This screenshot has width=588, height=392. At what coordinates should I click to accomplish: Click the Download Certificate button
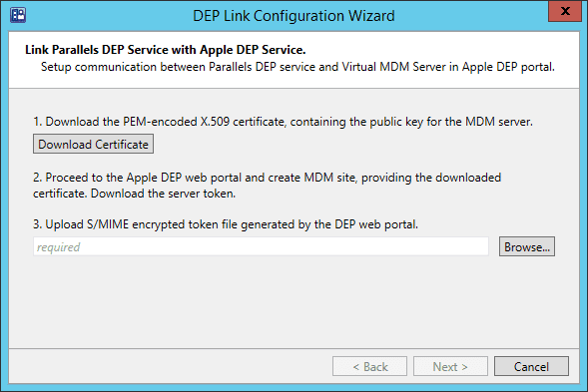coord(93,144)
